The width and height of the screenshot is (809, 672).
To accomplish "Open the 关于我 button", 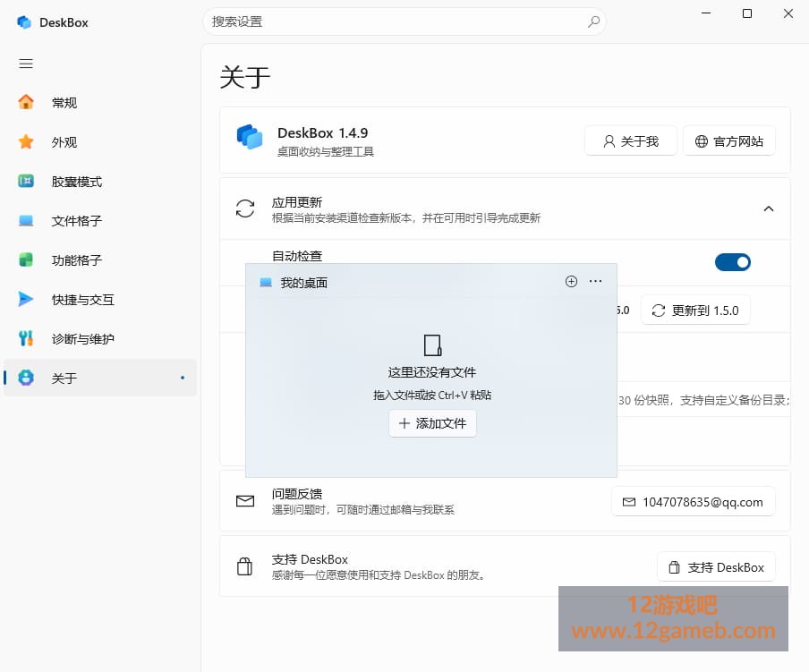I will pyautogui.click(x=631, y=140).
